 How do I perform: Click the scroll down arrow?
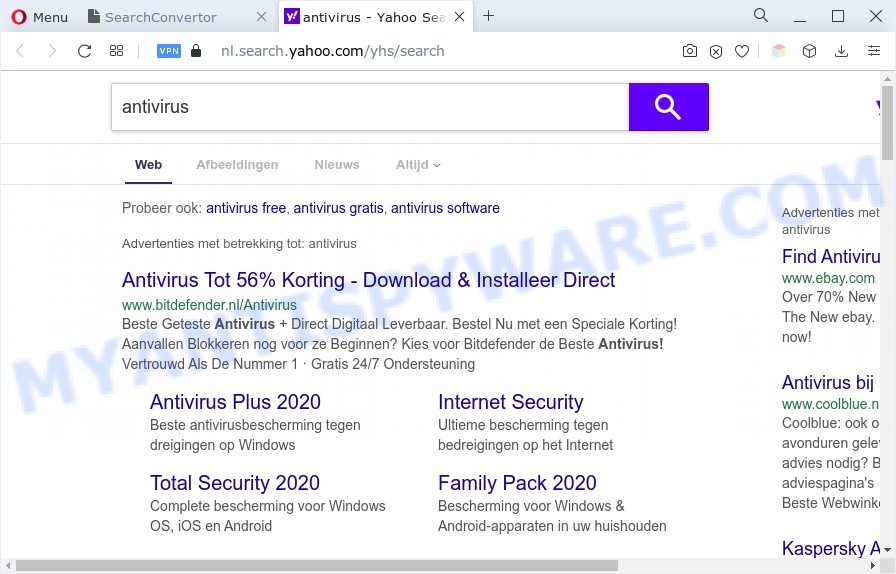point(887,550)
